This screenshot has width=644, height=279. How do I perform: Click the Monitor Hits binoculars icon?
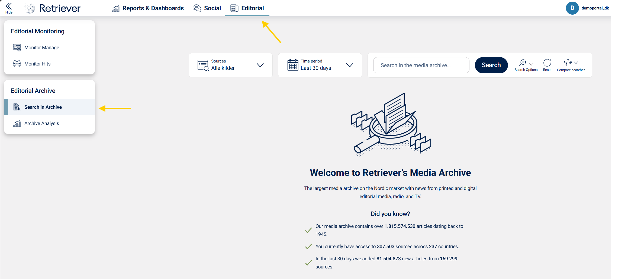click(17, 64)
